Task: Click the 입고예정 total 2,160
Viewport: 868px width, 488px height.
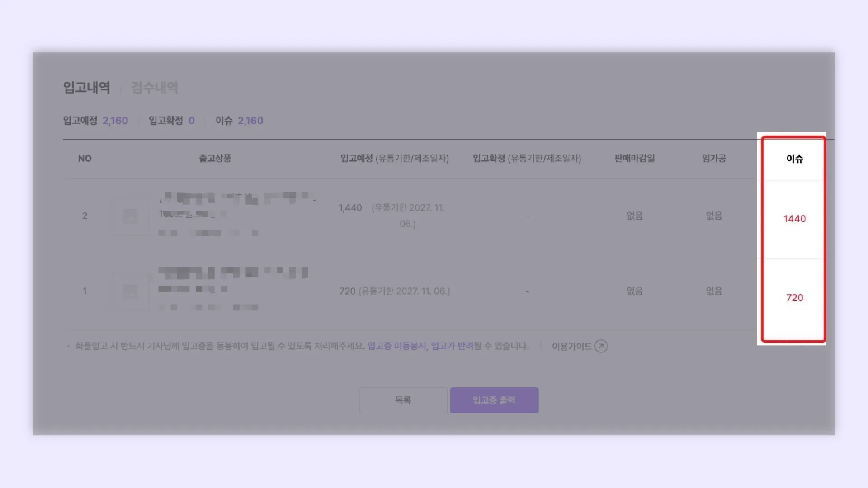Action: click(115, 121)
